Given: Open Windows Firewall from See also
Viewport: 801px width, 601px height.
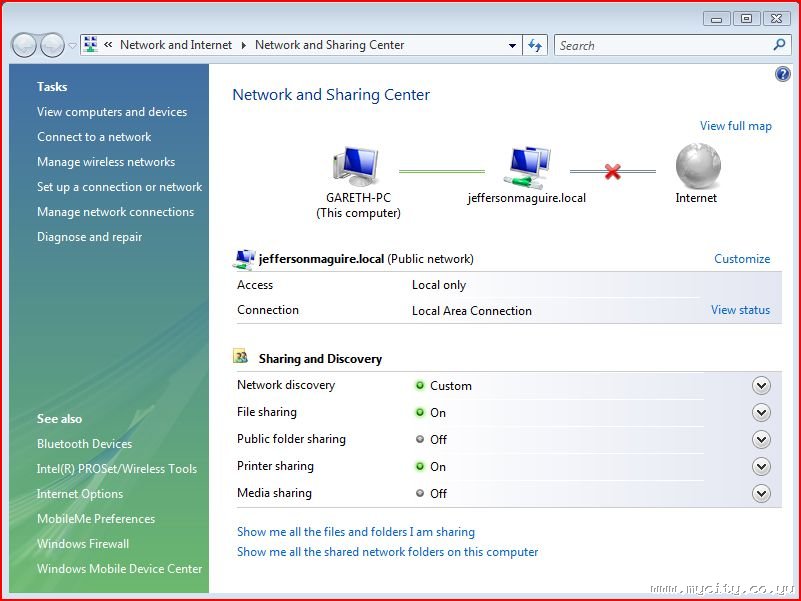Looking at the screenshot, I should coord(83,544).
